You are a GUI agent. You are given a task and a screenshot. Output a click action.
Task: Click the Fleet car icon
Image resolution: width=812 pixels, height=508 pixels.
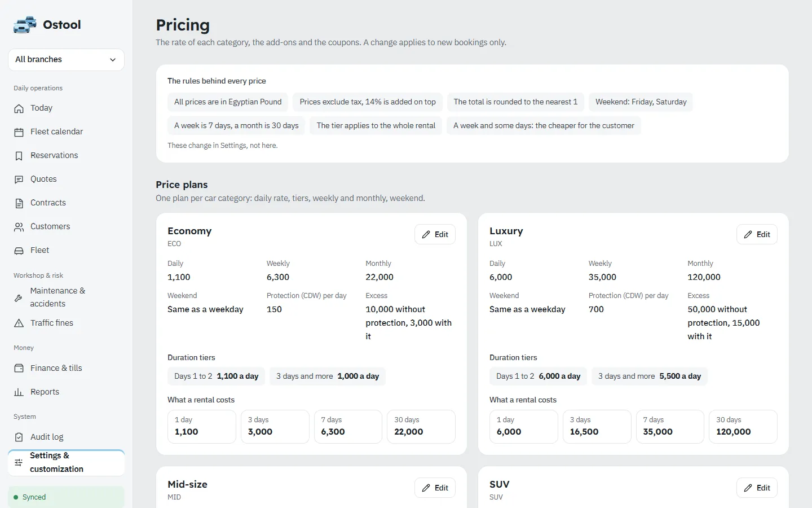pyautogui.click(x=19, y=251)
